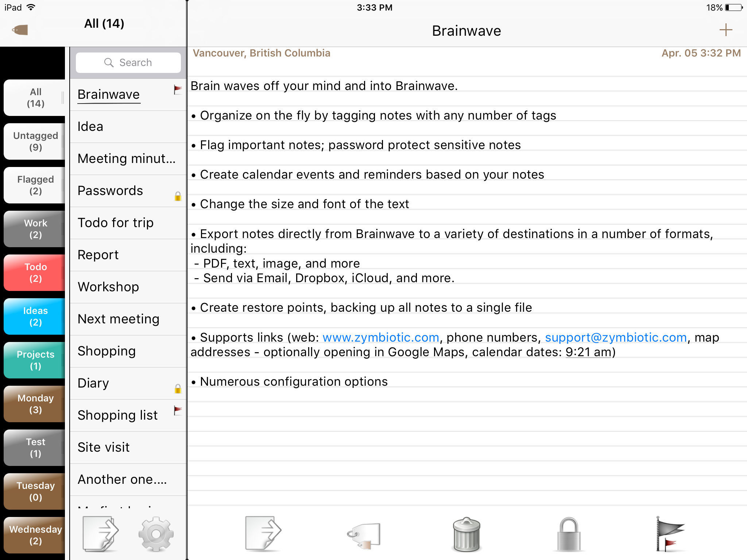747x560 pixels.
Task: Open the settings gear in note list
Action: pyautogui.click(x=156, y=534)
